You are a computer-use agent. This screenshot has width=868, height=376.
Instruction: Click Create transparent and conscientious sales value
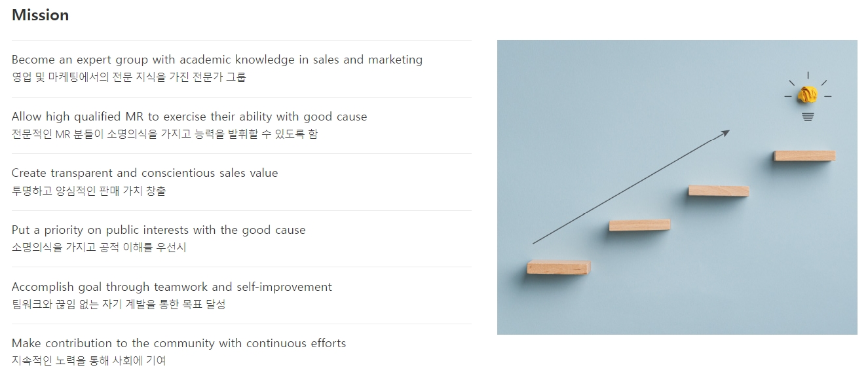point(145,173)
